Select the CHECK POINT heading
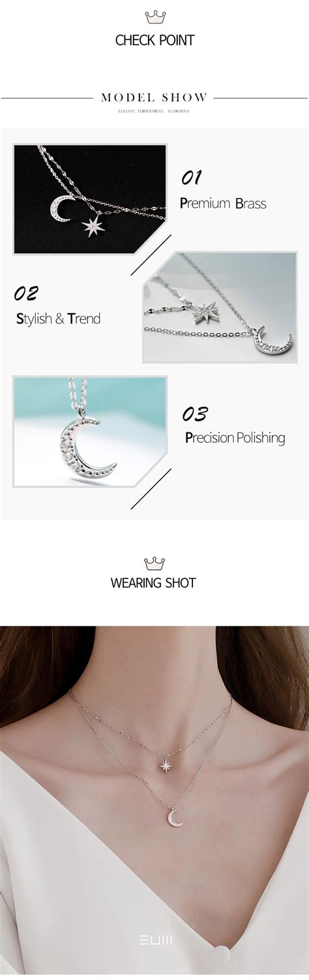Screen dimensions: 309x980 click(154, 40)
